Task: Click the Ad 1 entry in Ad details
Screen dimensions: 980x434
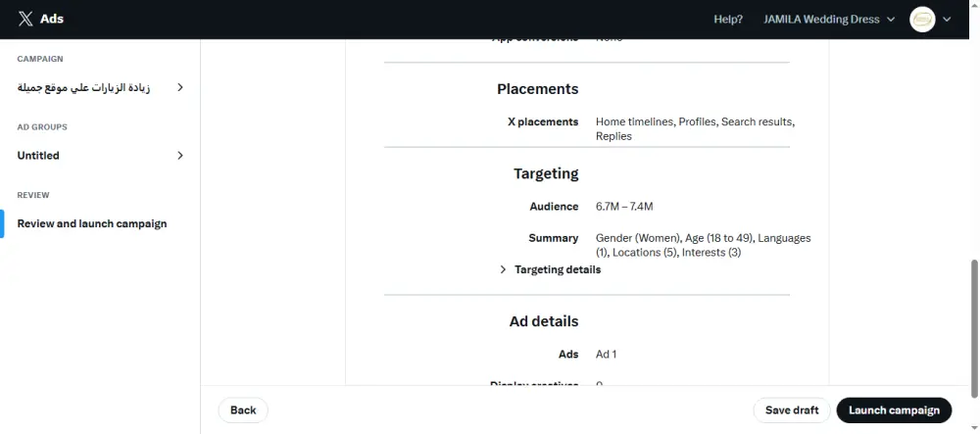Action: click(607, 354)
